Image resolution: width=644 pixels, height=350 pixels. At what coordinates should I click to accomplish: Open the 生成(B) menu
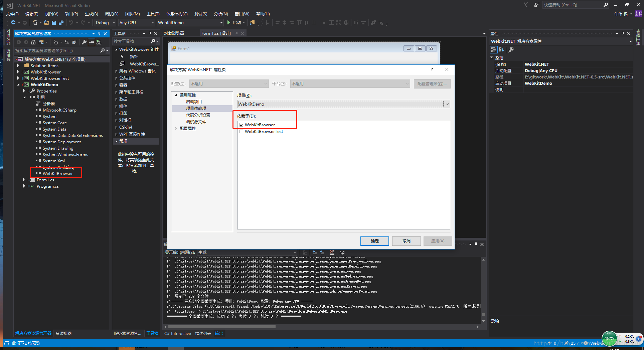91,14
